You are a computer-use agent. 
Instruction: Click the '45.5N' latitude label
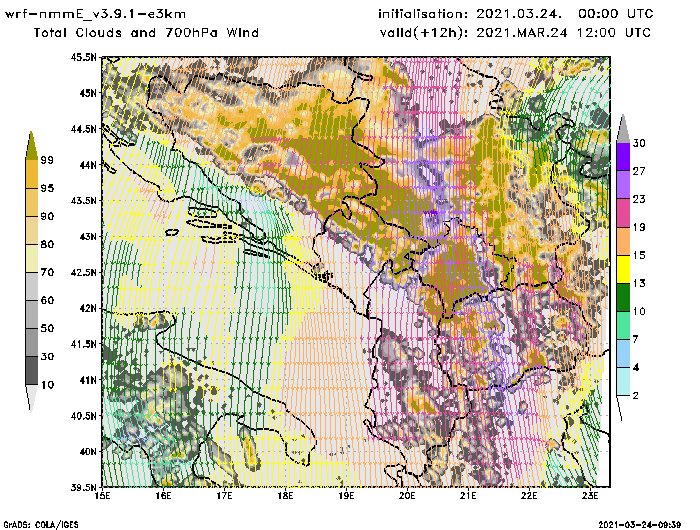tap(83, 57)
